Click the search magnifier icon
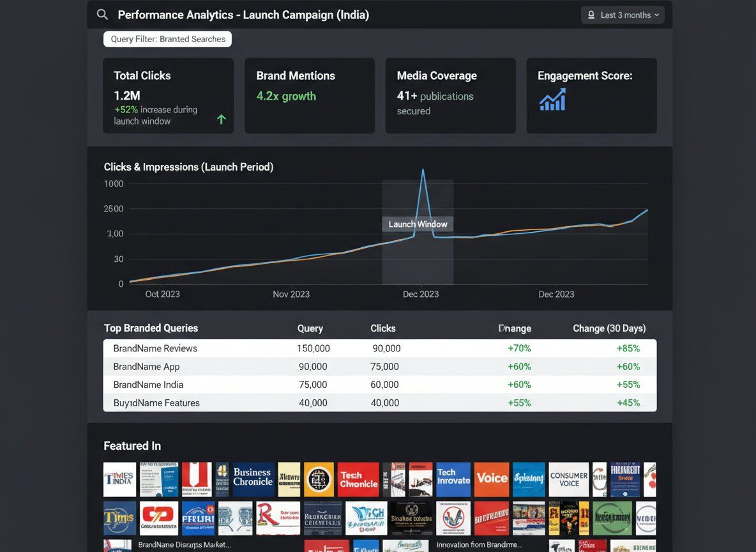This screenshot has width=756, height=552. [x=102, y=15]
